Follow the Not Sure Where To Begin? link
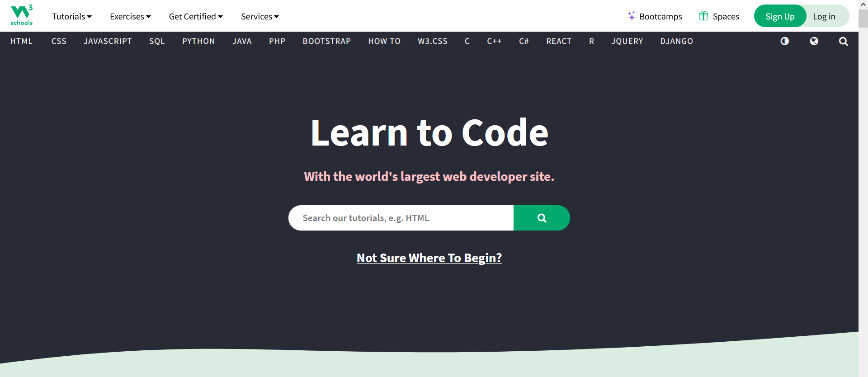The width and height of the screenshot is (868, 377). tap(429, 258)
